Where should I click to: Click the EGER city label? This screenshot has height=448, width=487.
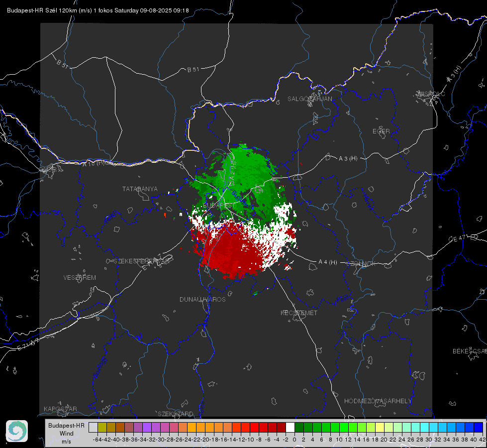381,131
